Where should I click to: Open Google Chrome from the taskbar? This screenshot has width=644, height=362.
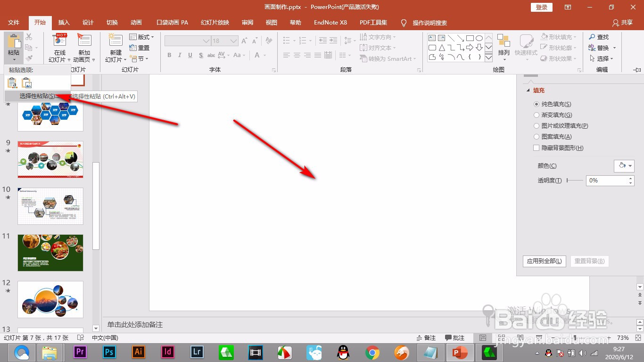372,352
